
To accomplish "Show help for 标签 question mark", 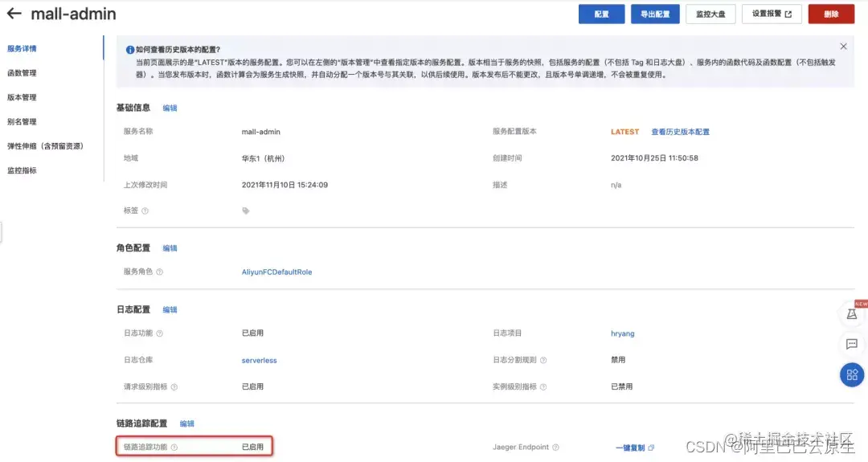I will tap(145, 211).
